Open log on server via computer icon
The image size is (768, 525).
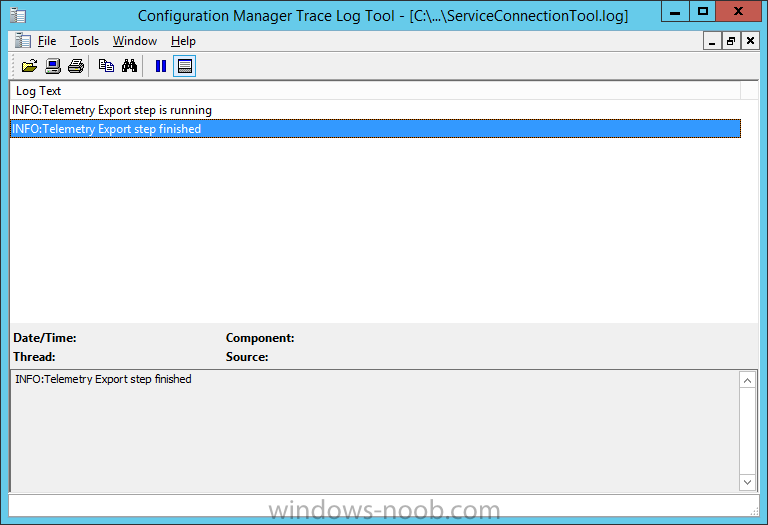point(53,66)
